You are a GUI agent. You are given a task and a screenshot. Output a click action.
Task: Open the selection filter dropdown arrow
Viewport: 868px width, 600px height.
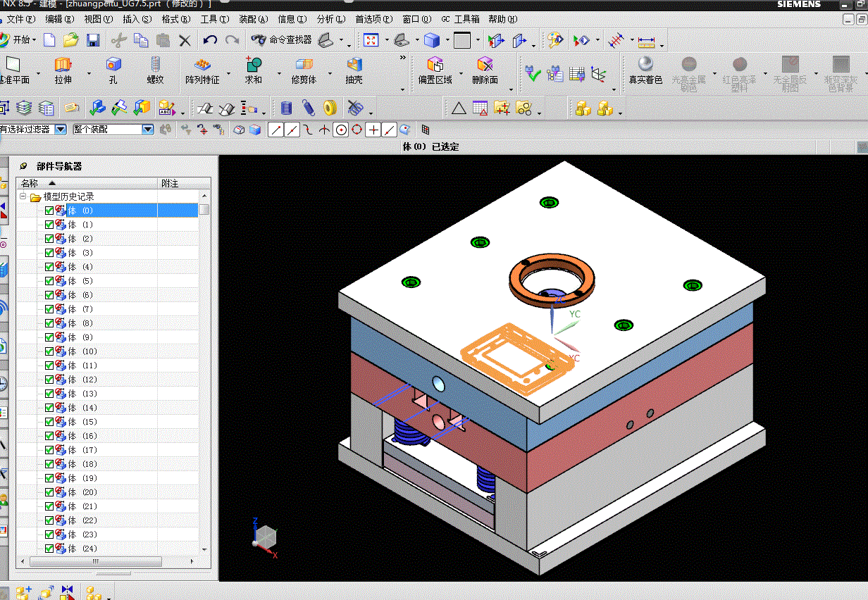61,130
